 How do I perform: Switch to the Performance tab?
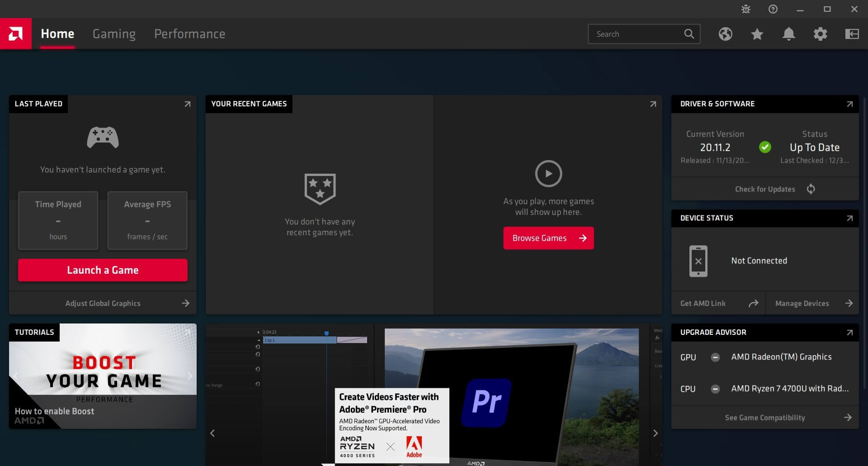(x=189, y=33)
